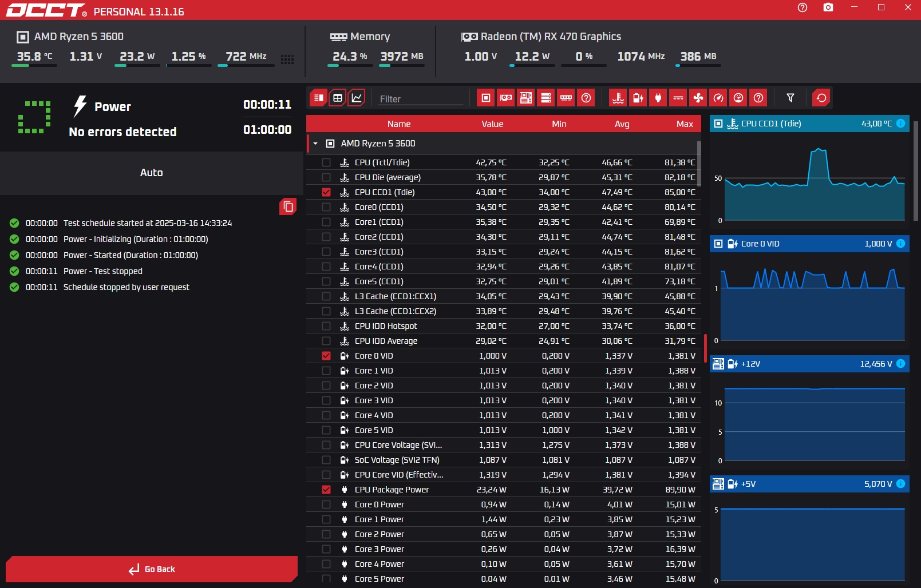Enable graph for CPU IOD Hotspot
This screenshot has width=921, height=588.
coord(326,326)
